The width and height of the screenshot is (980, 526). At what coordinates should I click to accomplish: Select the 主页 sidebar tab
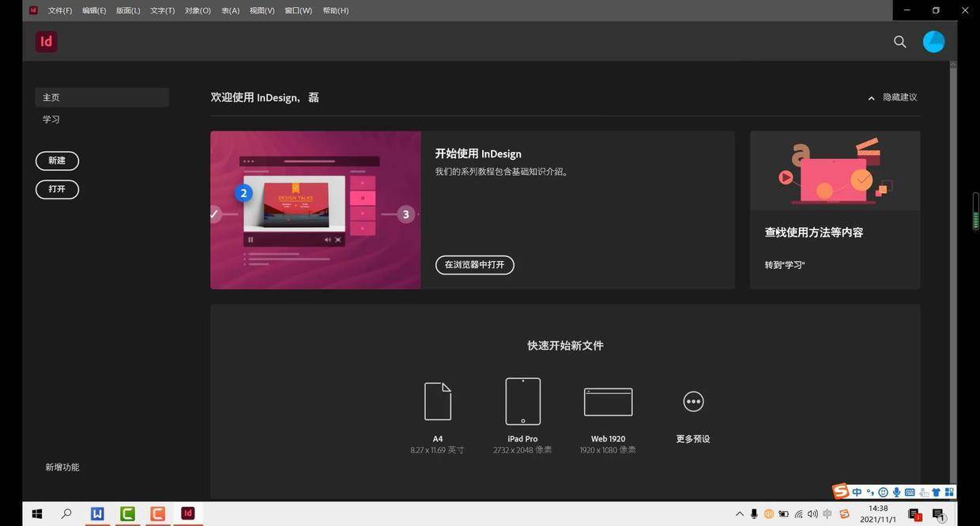[102, 97]
